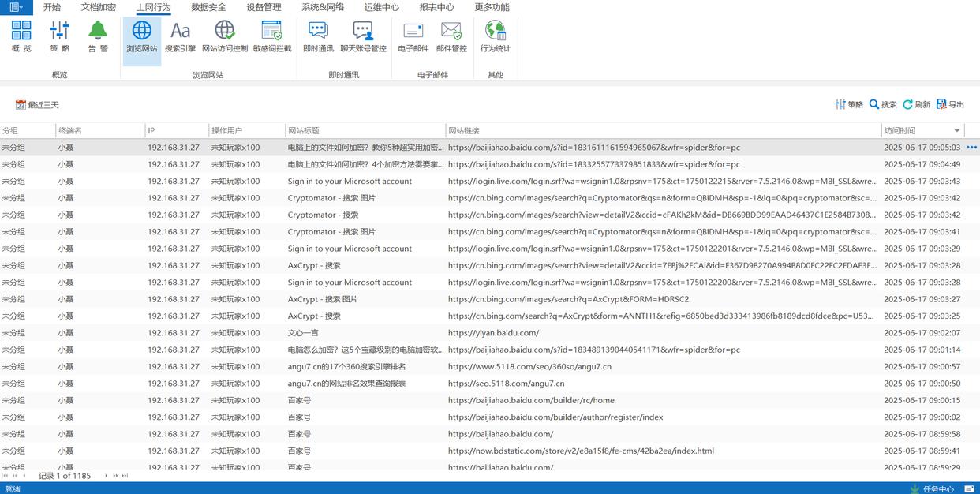Click the 策略 policy sliders icon in ribbon
Image resolution: width=980 pixels, height=494 pixels.
click(59, 37)
